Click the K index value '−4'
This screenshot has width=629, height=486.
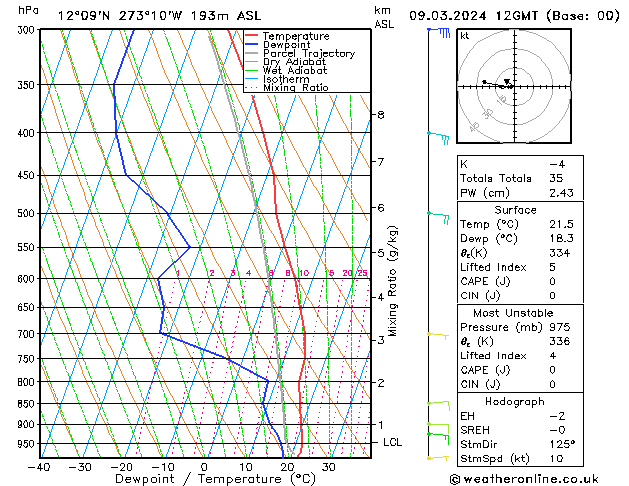pos(557,164)
